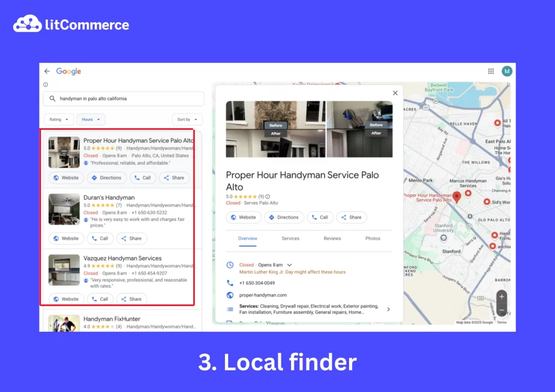Click the handyman search input field
The image size is (555, 392).
click(x=124, y=99)
